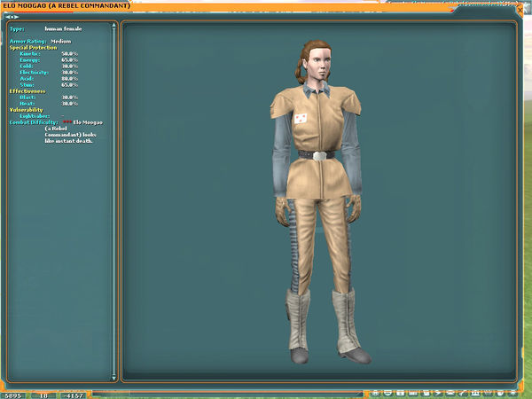Click the info panel's vertical scrollbar
Viewport: 532px width, 399px height.
[x=113, y=202]
